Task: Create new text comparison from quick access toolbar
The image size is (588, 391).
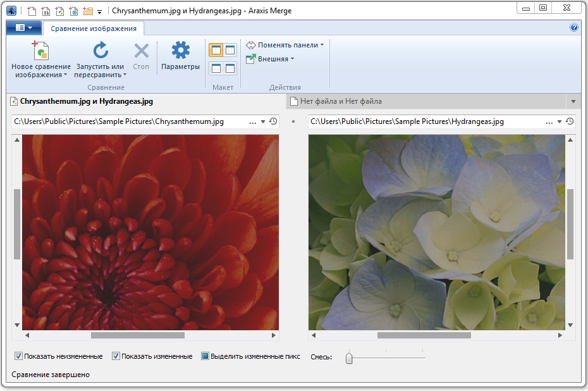Action: point(32,11)
